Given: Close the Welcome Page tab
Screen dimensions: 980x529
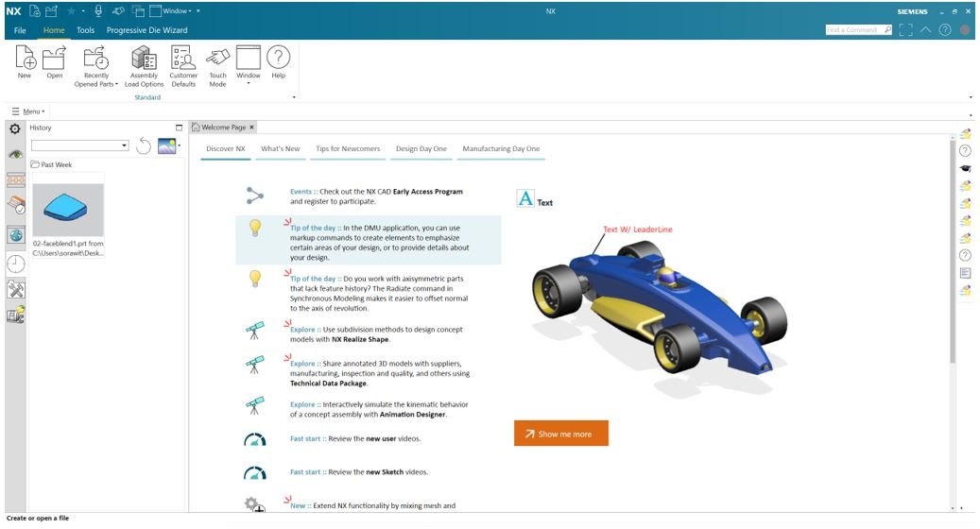Looking at the screenshot, I should [252, 127].
